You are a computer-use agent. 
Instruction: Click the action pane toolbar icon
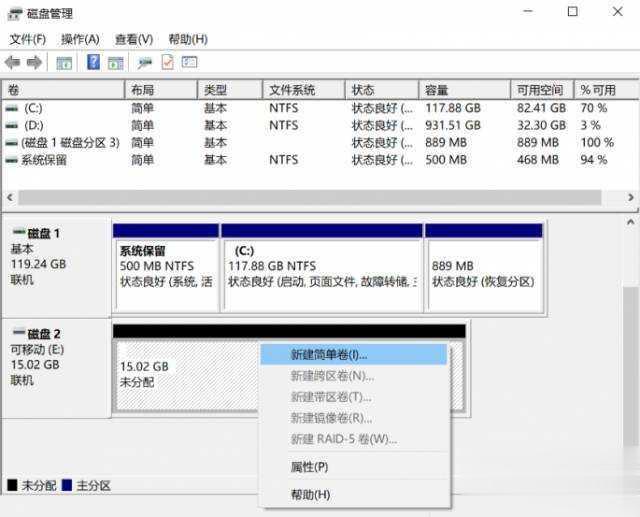pyautogui.click(x=116, y=63)
